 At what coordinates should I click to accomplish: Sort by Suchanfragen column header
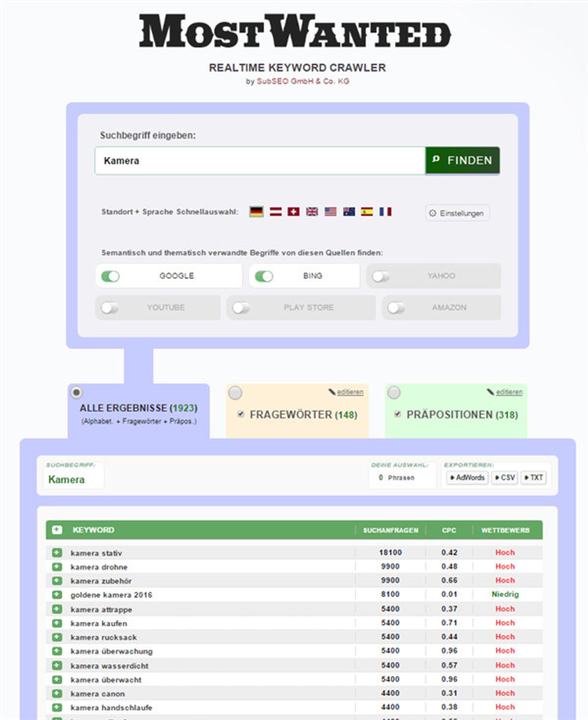(391, 530)
